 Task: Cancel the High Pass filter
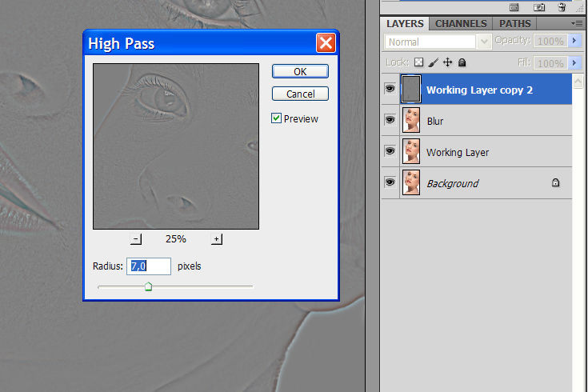[300, 94]
